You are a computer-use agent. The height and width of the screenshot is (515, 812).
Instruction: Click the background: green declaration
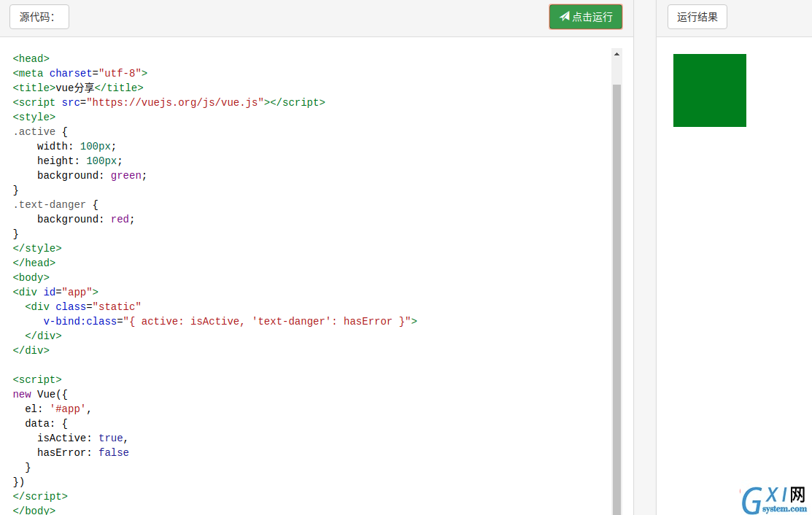[92, 176]
